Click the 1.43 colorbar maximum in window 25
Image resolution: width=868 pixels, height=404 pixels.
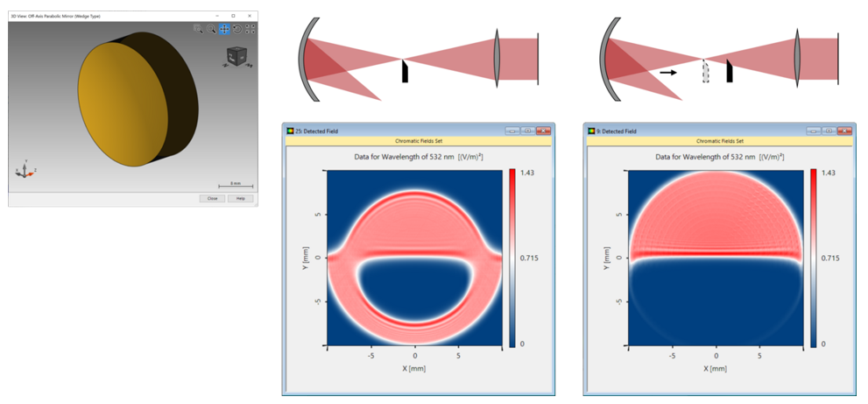[526, 173]
